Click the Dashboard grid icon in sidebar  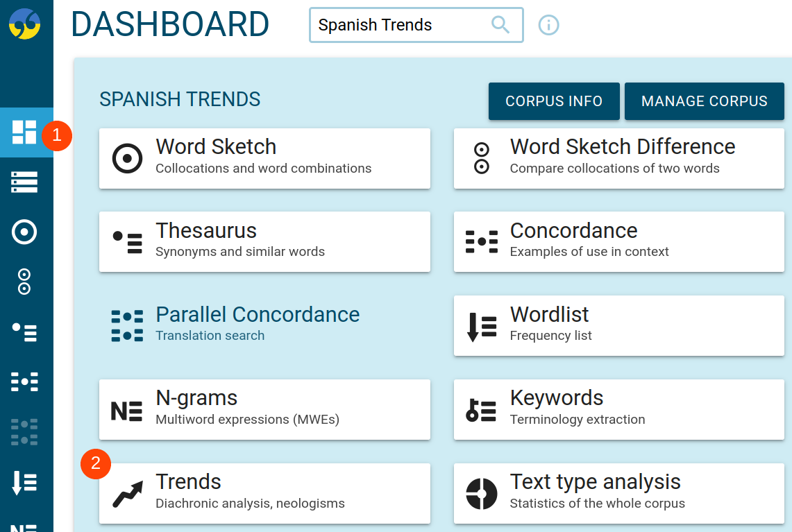(x=24, y=133)
